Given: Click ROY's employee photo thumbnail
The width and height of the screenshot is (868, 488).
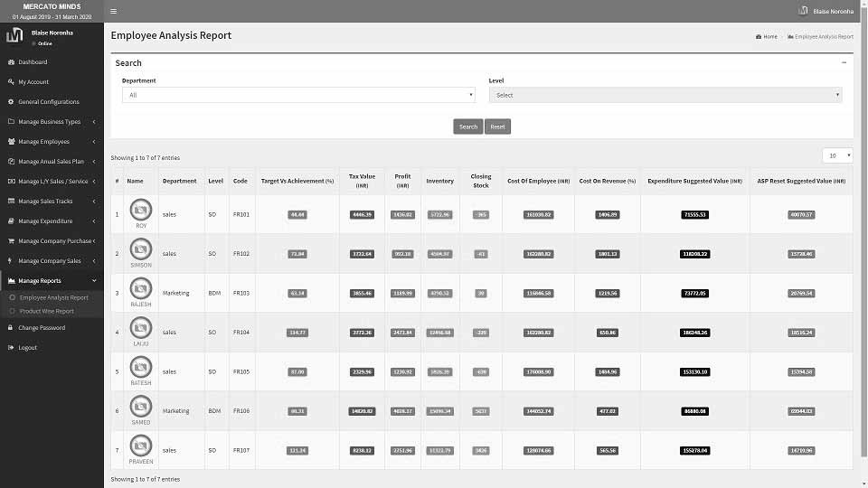Looking at the screenshot, I should pos(141,211).
